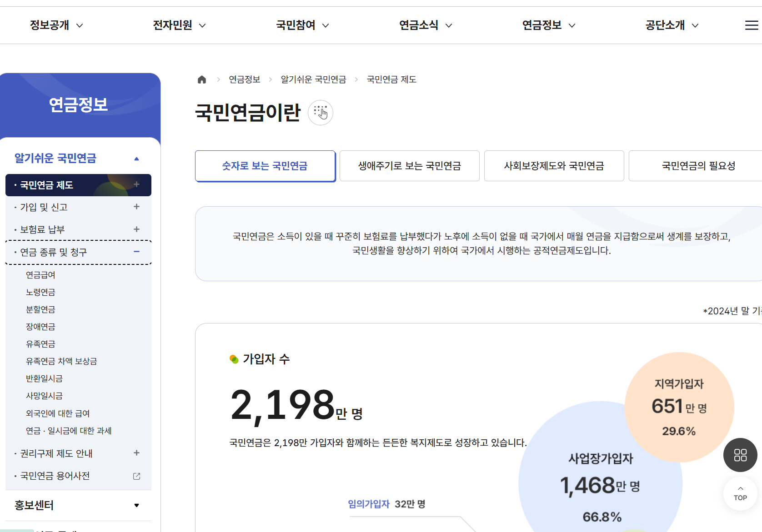Select 권리구제 제도 안내 sidebar item
The height and width of the screenshot is (532, 762).
(78, 453)
